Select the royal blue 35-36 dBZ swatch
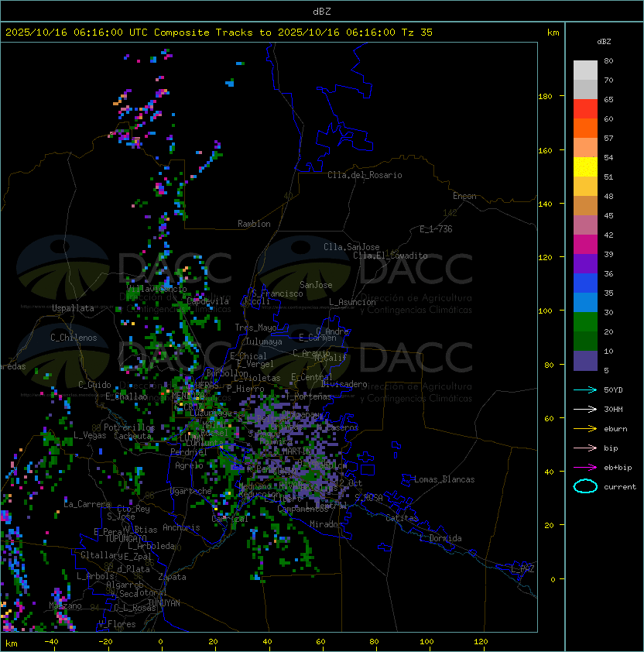Screen dimensions: 644x652 click(x=585, y=283)
